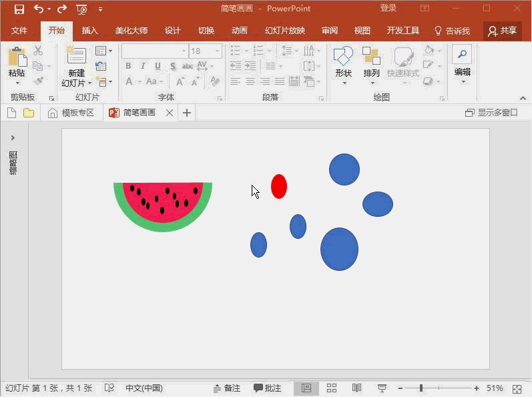Open the 模板专区 tab
The image size is (532, 397).
coord(71,113)
